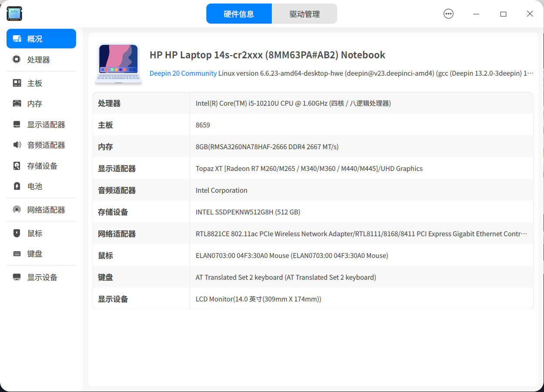544x392 pixels.
Task: Click the 网络适配器 network icon
Action: click(x=17, y=210)
